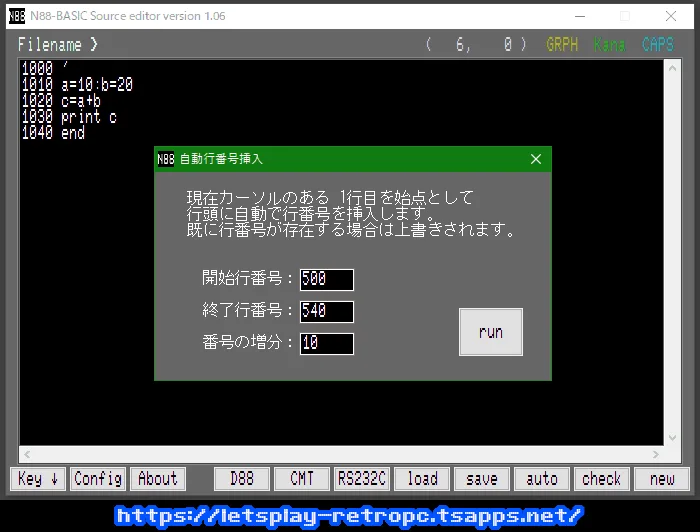Click the end line number field (540)

[326, 311]
